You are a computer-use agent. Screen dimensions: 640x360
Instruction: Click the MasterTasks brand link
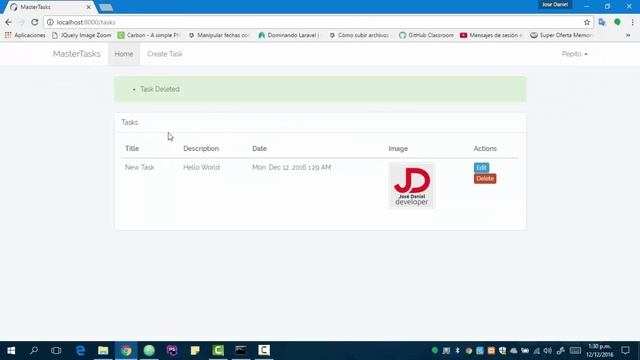pyautogui.click(x=77, y=54)
